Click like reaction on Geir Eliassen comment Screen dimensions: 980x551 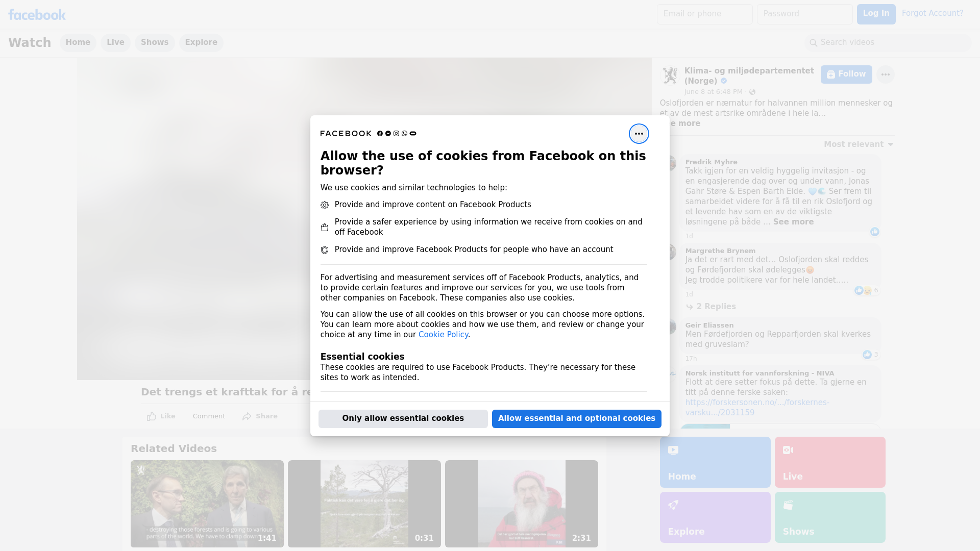coord(871,355)
